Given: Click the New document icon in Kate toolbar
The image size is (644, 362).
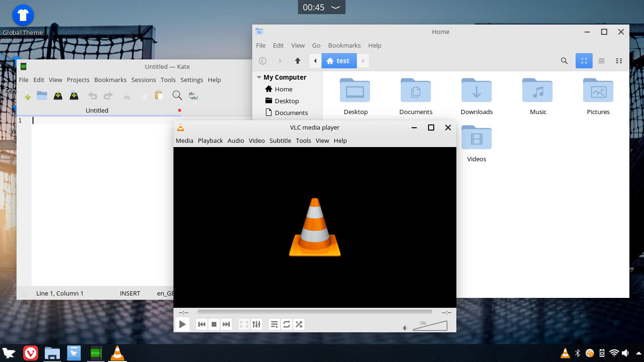Looking at the screenshot, I should pos(28,96).
